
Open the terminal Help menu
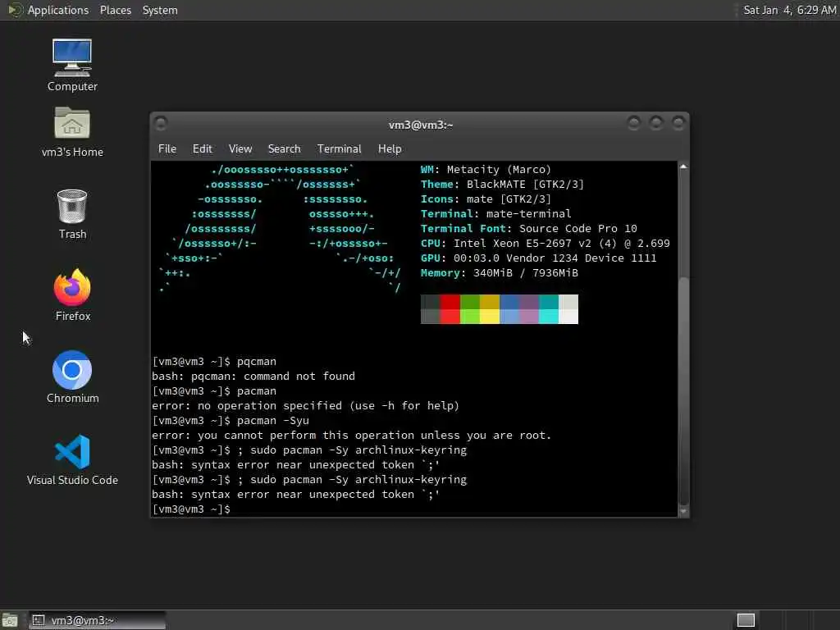390,149
